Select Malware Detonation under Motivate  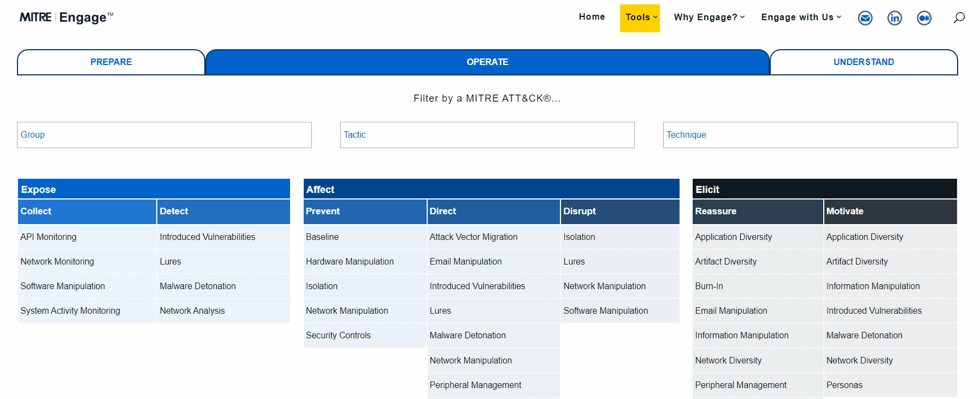[864, 336]
